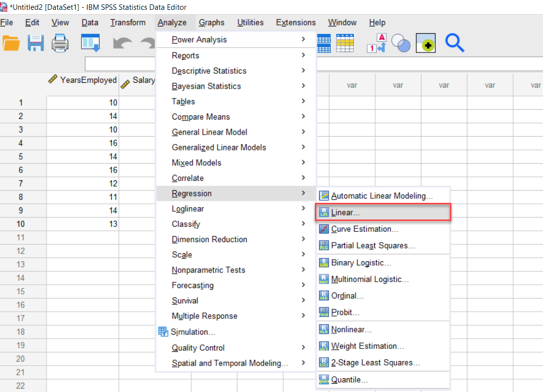Expand the Correlate submenu arrow

tap(303, 177)
